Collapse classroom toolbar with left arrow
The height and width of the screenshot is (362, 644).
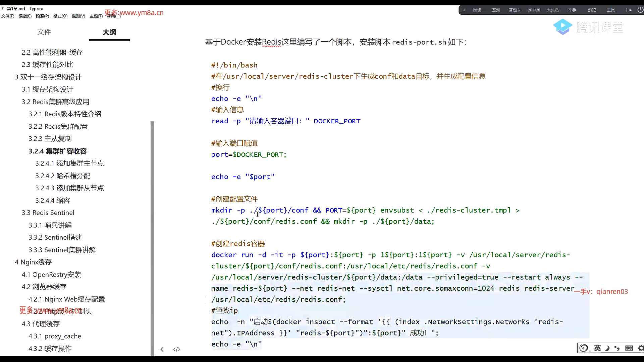(463, 10)
